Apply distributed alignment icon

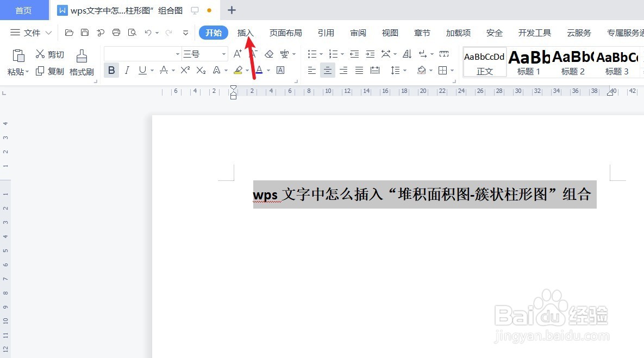375,70
